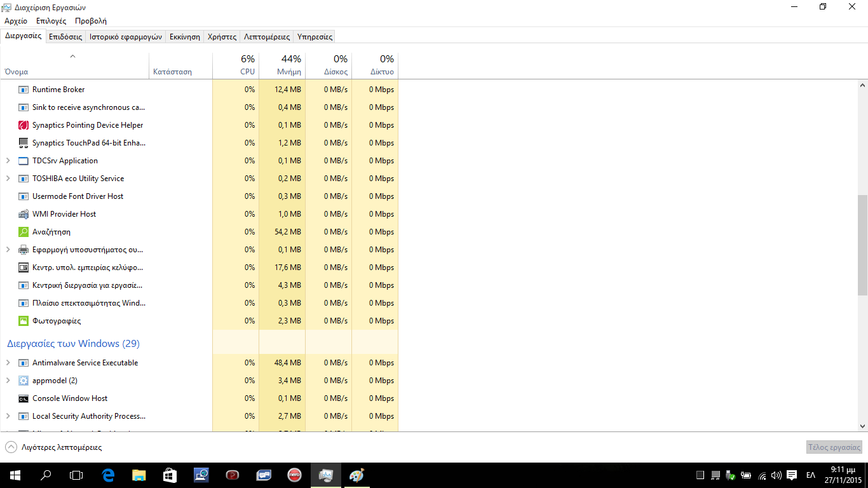Click the Wi-Fi network tray icon
This screenshot has height=488, width=868.
761,475
